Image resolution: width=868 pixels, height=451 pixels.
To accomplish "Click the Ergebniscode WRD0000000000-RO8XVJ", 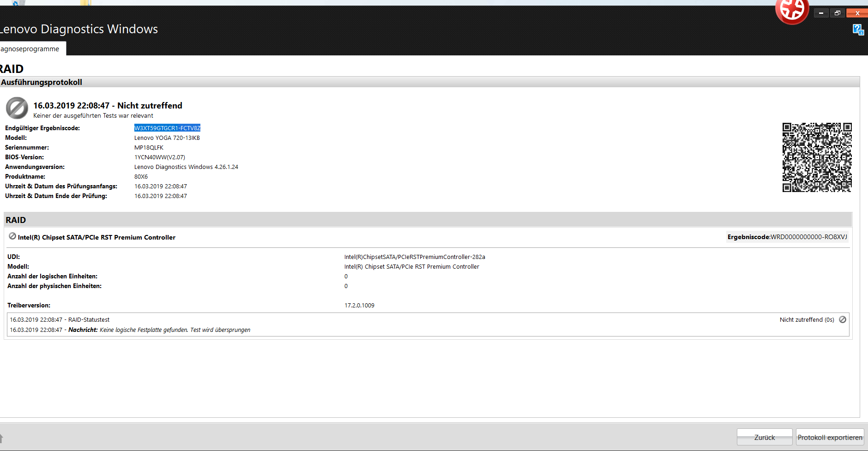I will pyautogui.click(x=809, y=237).
